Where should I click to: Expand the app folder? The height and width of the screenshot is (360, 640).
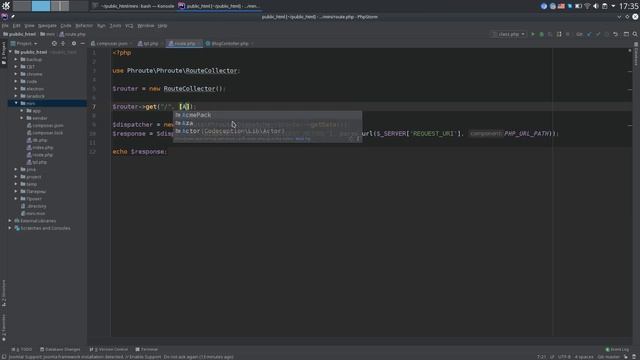(x=22, y=111)
